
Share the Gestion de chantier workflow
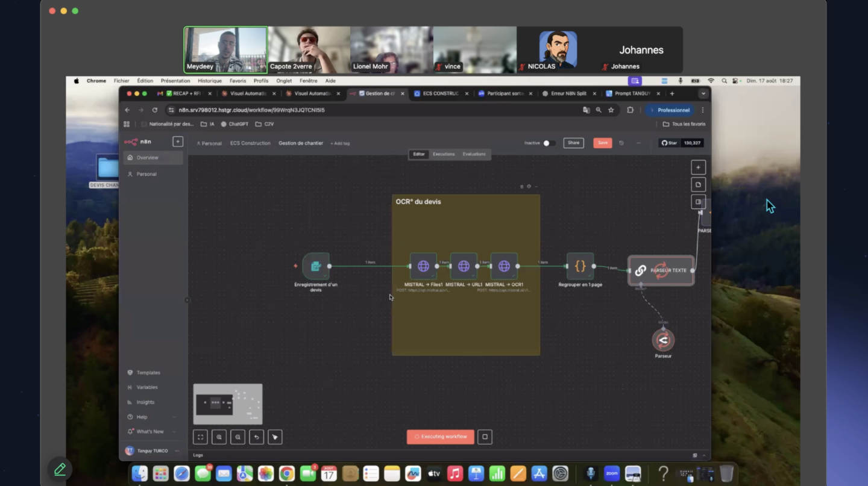pyautogui.click(x=573, y=143)
